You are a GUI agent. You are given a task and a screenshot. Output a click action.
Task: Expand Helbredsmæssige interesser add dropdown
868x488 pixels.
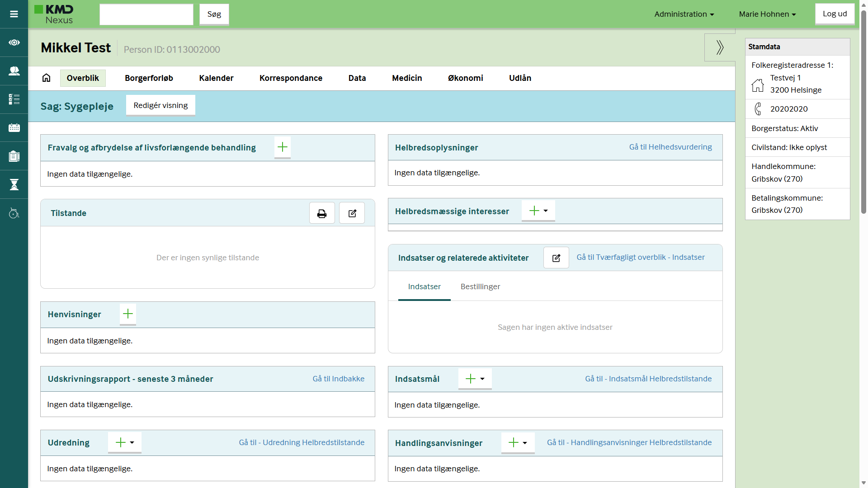(x=546, y=211)
